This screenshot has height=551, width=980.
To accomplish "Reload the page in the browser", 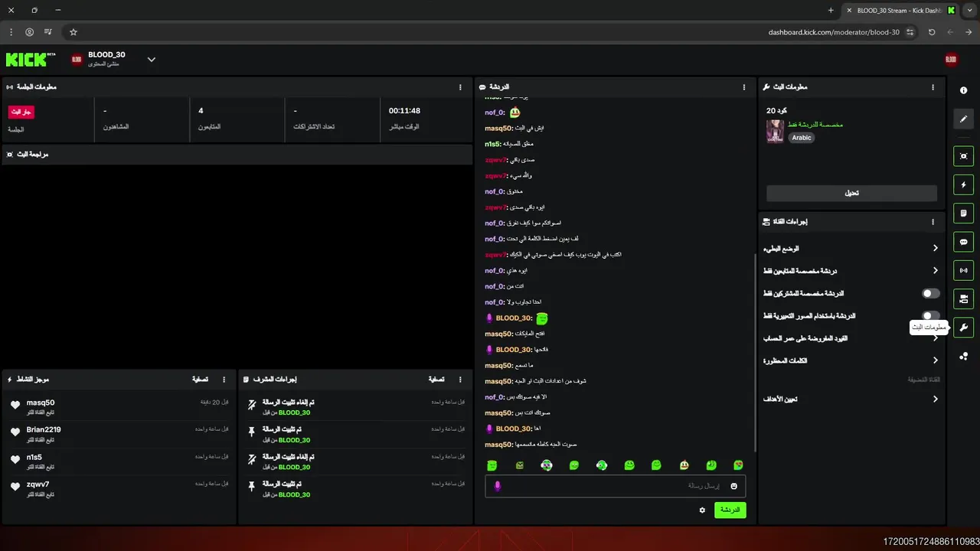I will [x=932, y=32].
